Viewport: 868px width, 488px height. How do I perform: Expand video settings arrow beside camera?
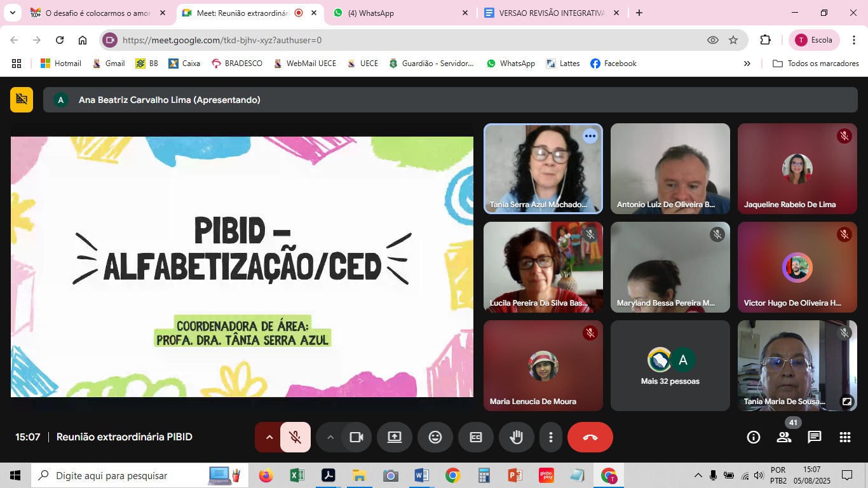(330, 437)
